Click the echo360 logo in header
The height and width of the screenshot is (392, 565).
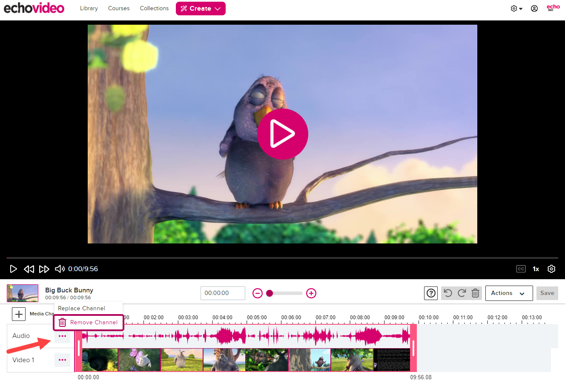pyautogui.click(x=553, y=8)
